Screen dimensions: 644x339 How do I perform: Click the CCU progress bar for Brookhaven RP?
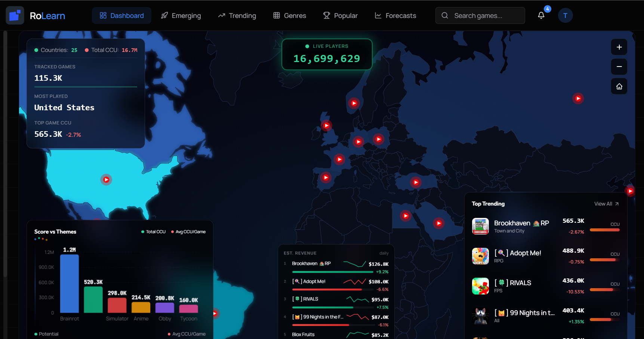click(604, 229)
